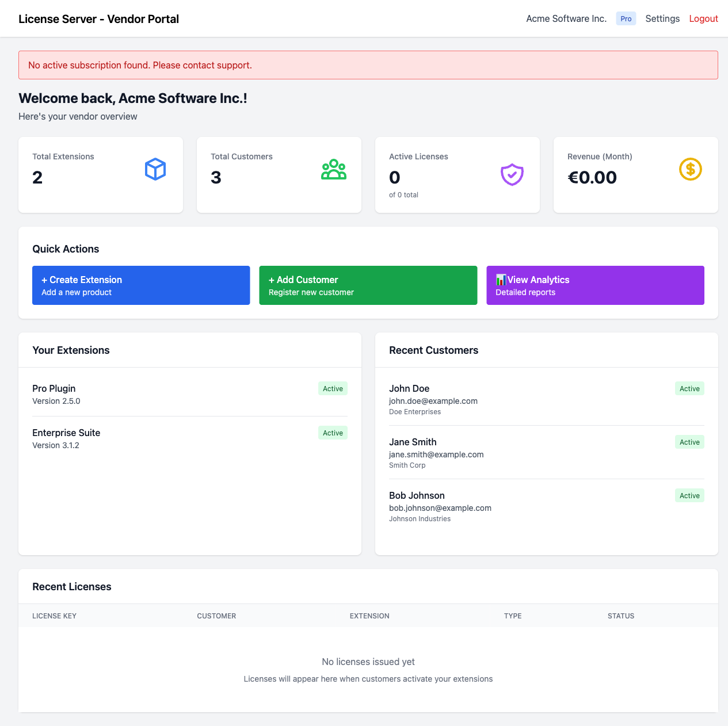The height and width of the screenshot is (726, 728).
Task: Click the no active subscription alert banner
Action: 368,65
